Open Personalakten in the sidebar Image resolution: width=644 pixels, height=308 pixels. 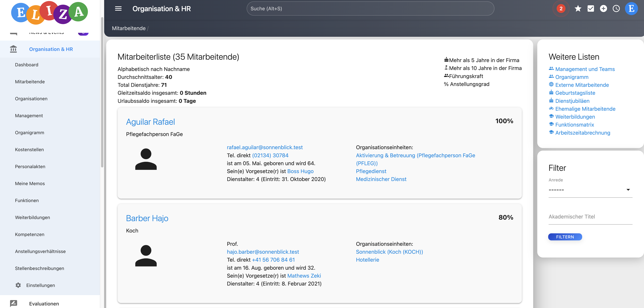click(x=30, y=166)
